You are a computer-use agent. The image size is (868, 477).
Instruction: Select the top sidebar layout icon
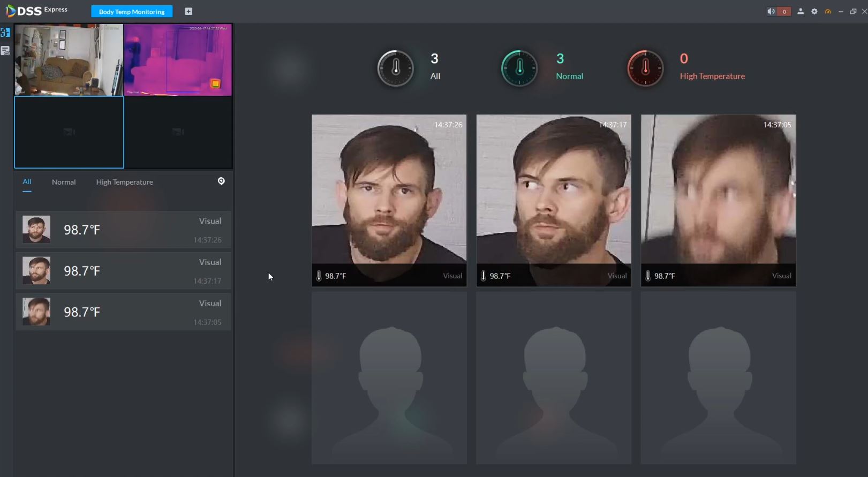[x=5, y=33]
